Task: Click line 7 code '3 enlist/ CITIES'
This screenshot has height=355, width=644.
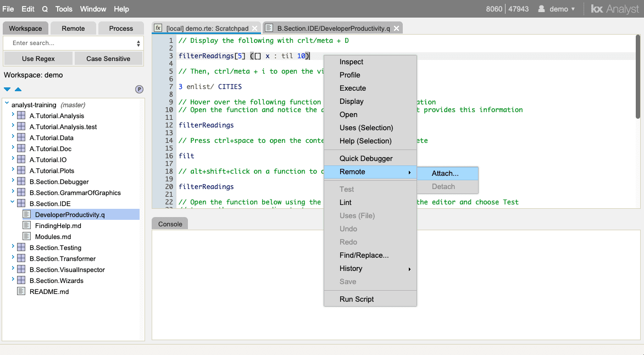Action: (x=210, y=87)
